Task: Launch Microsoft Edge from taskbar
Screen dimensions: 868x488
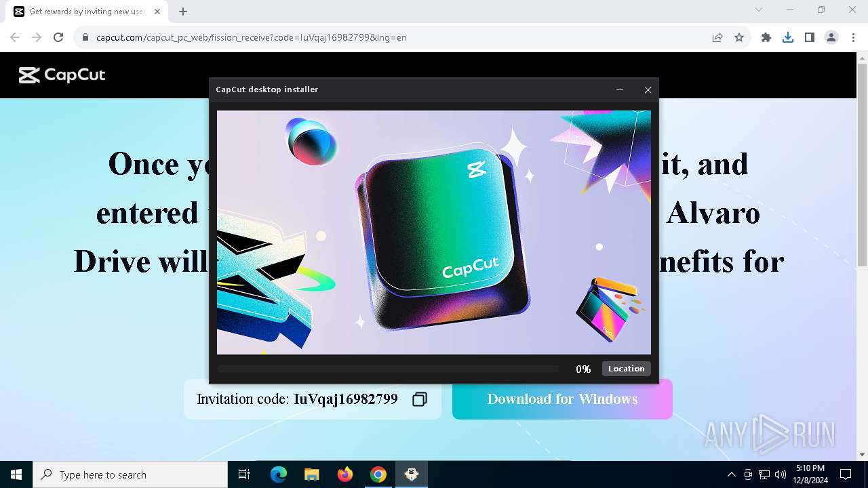Action: [x=279, y=474]
